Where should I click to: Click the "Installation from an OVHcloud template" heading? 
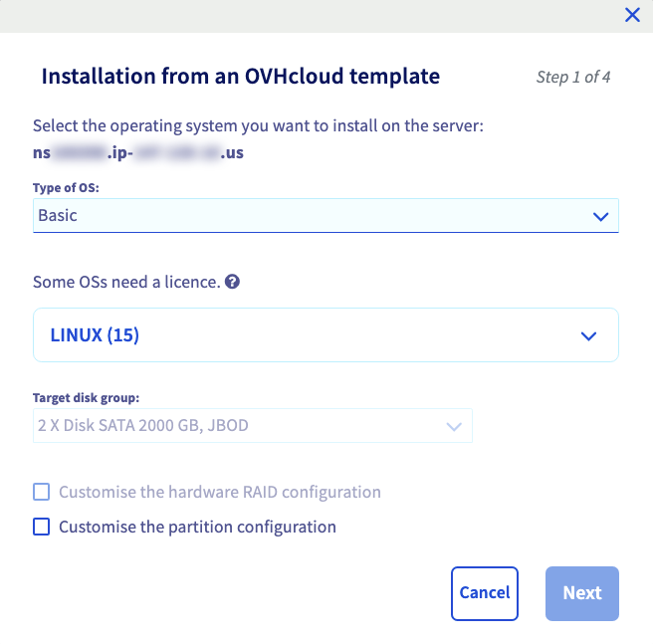pos(240,76)
